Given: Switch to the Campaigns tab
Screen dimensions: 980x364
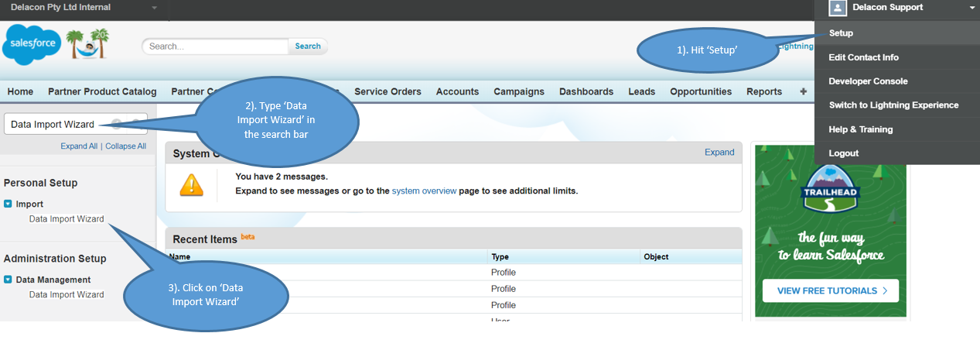Looking at the screenshot, I should [x=519, y=91].
